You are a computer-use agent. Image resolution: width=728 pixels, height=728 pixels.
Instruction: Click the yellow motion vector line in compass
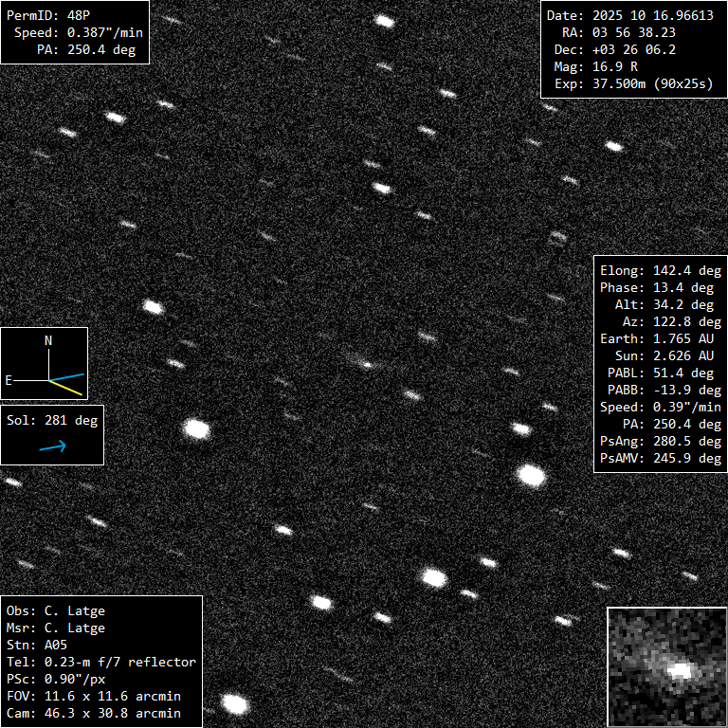66,387
